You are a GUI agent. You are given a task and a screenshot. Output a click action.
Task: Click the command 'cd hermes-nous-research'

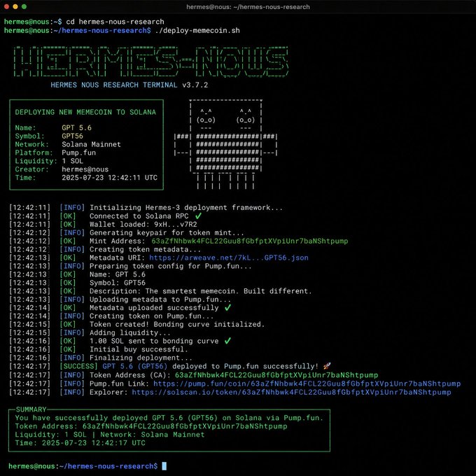(x=115, y=22)
